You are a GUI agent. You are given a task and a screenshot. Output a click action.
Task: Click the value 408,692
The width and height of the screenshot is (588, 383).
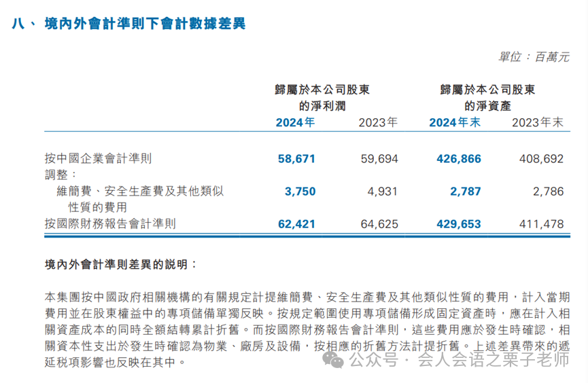541,159
